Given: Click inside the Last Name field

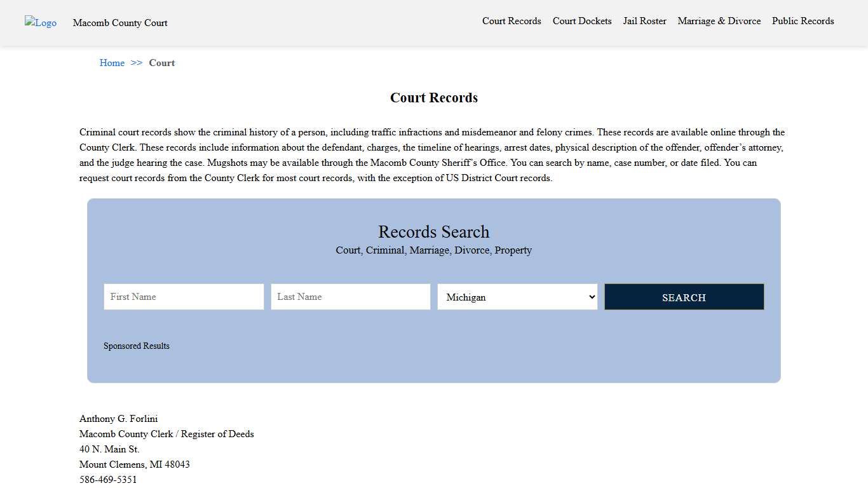Looking at the screenshot, I should pyautogui.click(x=350, y=297).
